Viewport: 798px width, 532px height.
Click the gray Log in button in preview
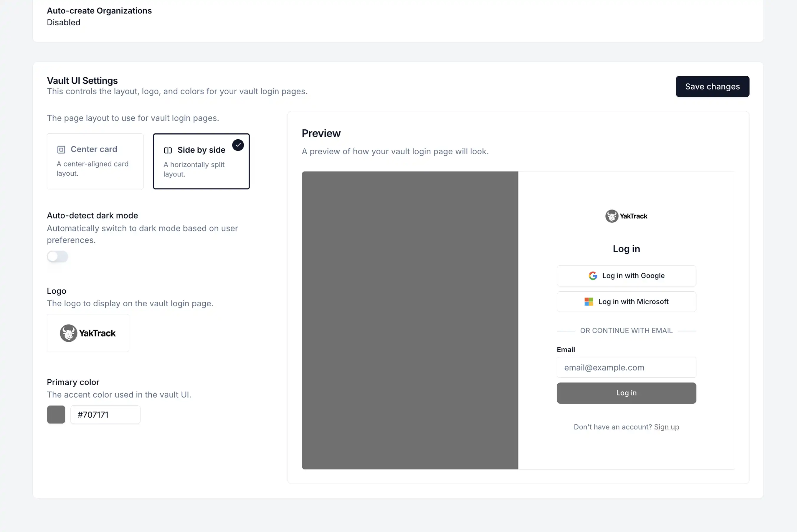(x=626, y=393)
